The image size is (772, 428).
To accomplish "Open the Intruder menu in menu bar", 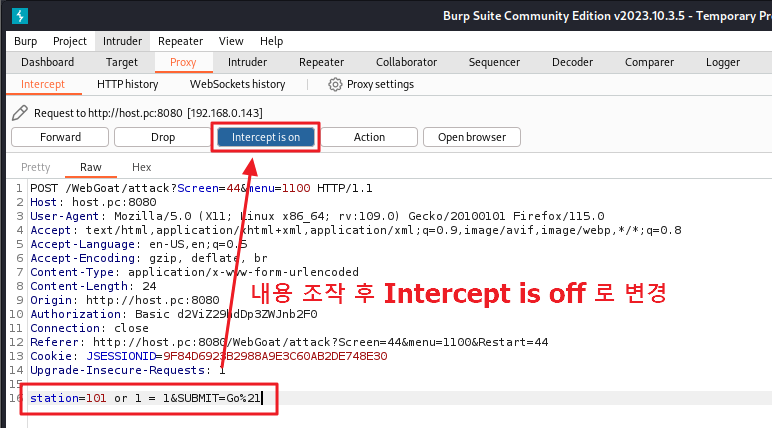I will 122,41.
